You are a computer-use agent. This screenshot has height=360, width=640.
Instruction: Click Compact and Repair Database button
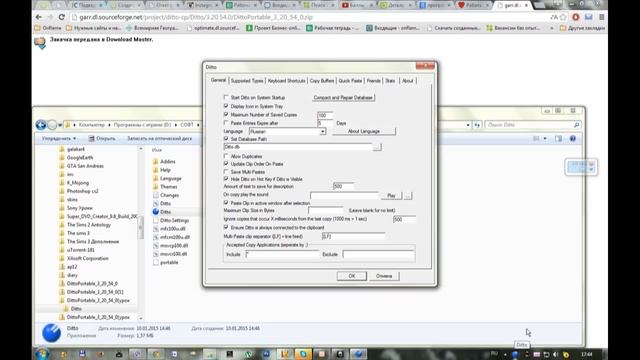point(343,98)
